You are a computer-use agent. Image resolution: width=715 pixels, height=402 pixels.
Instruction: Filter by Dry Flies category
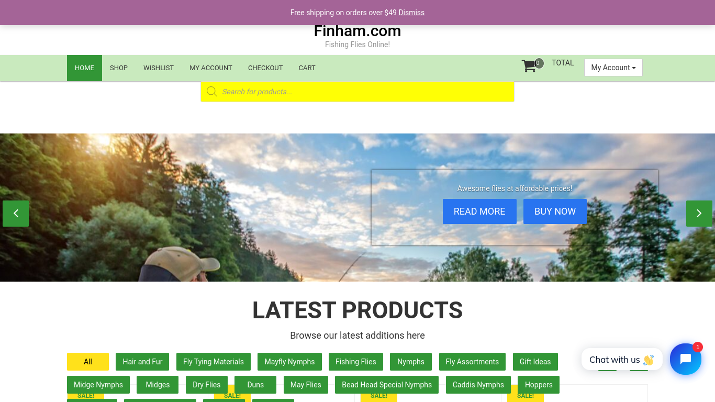pyautogui.click(x=206, y=385)
